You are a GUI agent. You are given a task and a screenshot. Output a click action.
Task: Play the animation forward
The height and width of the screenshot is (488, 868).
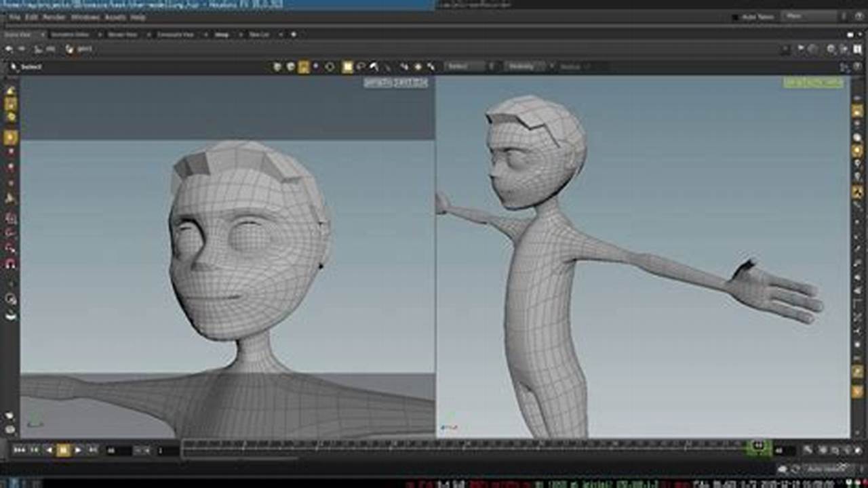[77, 450]
